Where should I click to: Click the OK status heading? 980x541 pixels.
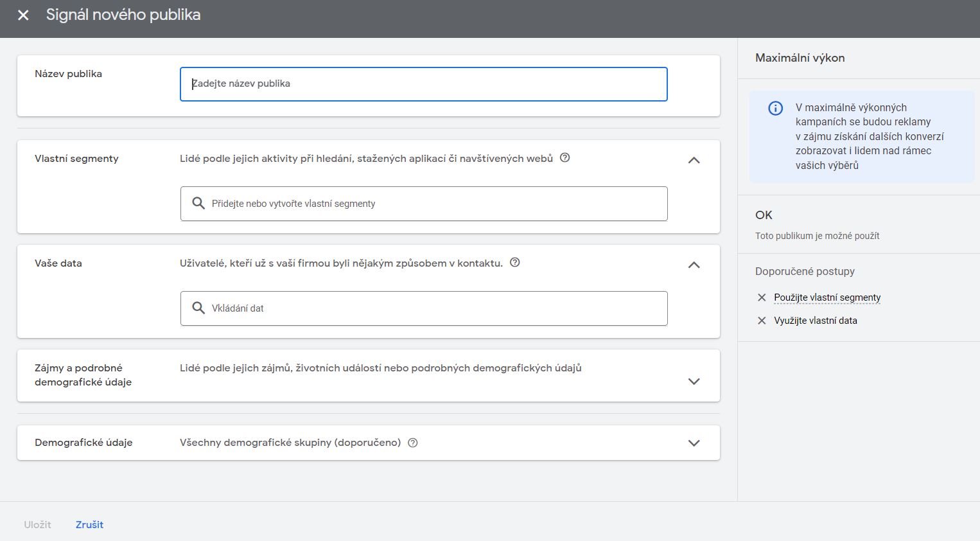click(x=764, y=215)
